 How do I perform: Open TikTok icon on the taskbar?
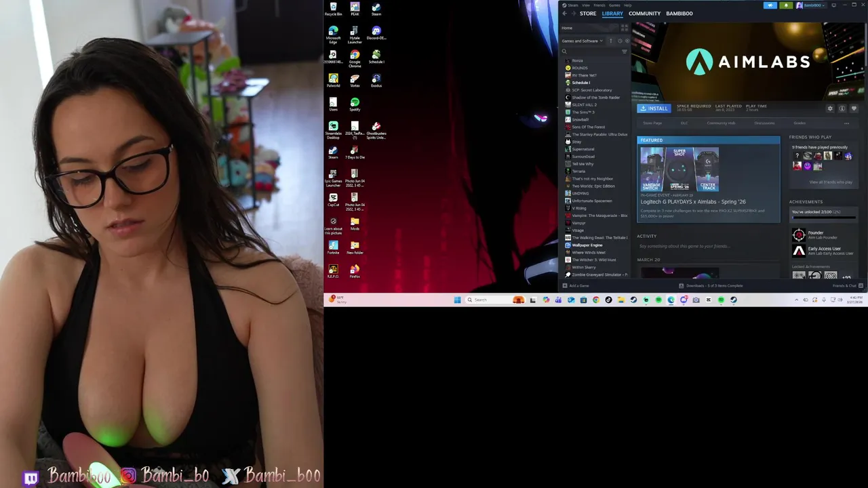point(608,300)
